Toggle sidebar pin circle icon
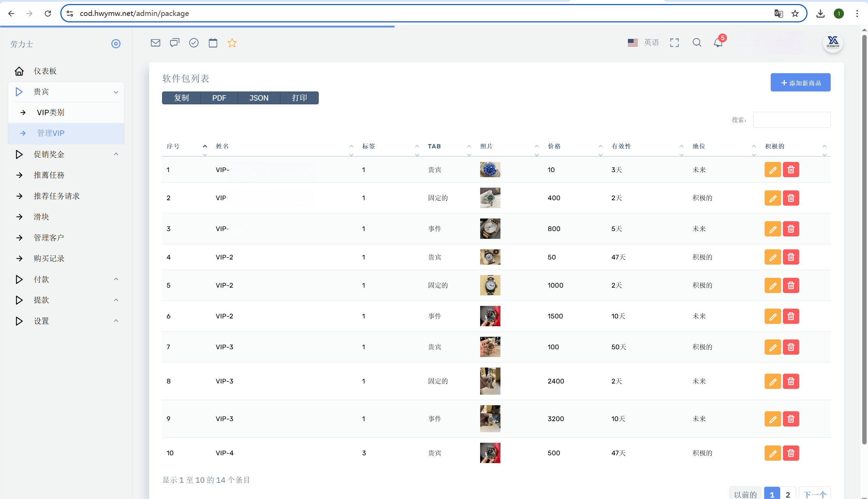Viewport: 868px width, 499px height. click(116, 44)
